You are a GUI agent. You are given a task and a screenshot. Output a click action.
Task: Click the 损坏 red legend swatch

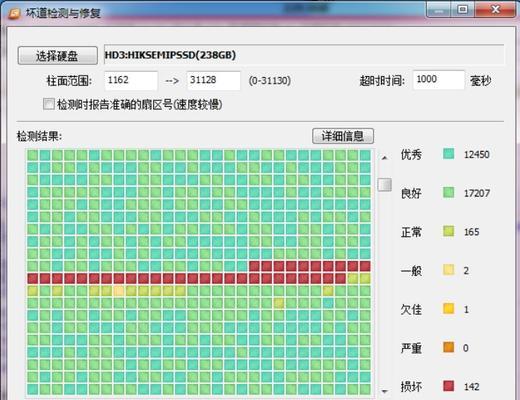click(x=449, y=386)
